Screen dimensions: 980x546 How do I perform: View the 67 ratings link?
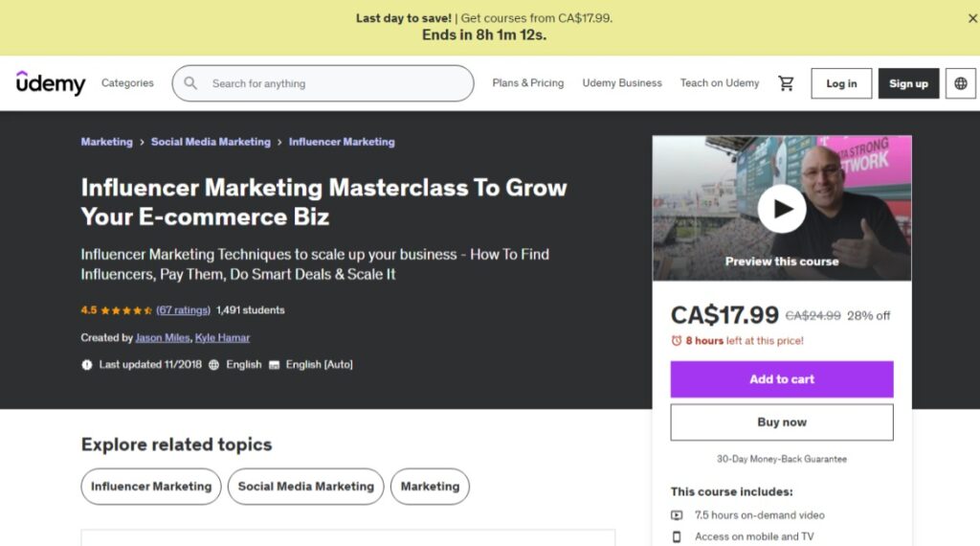point(183,310)
